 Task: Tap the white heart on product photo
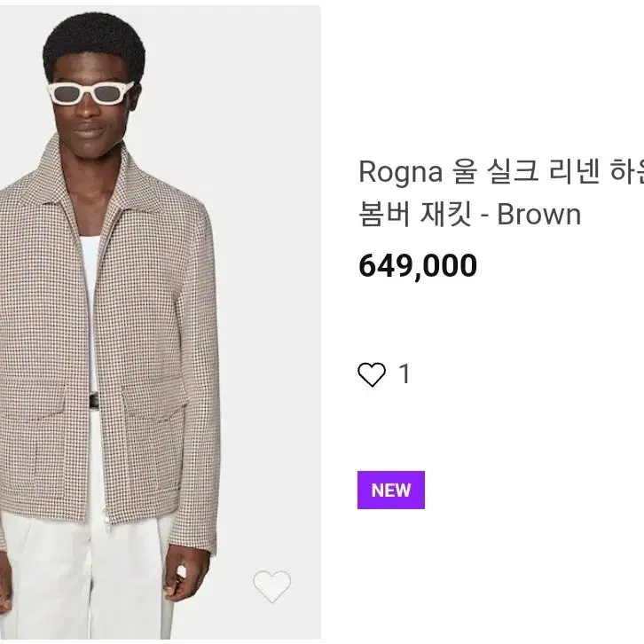tap(272, 586)
